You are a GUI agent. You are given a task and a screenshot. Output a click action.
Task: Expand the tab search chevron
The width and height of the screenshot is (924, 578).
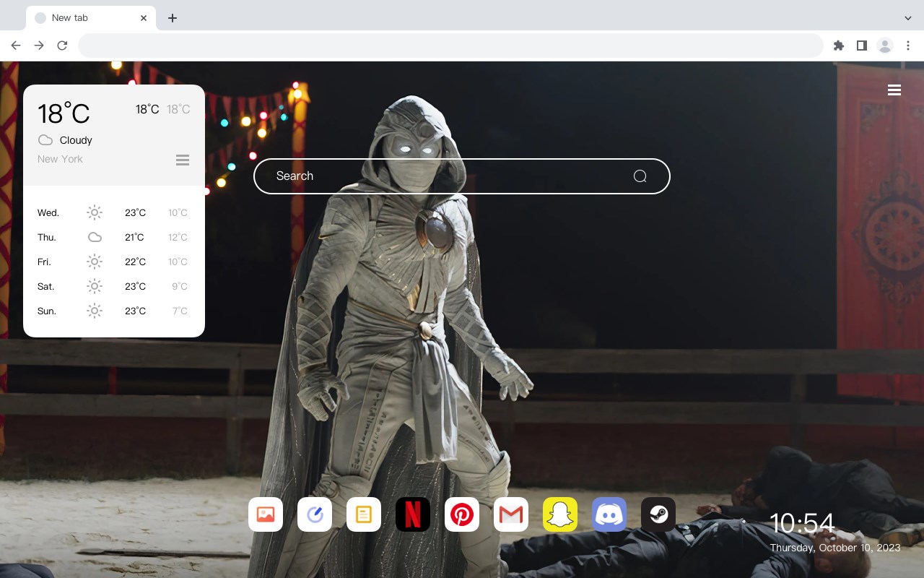pos(908,18)
